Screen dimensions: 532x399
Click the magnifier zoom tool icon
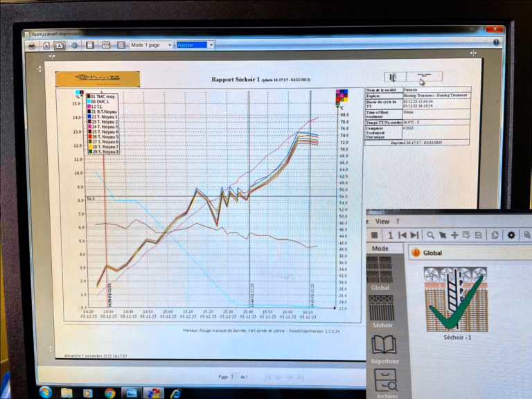(430, 236)
